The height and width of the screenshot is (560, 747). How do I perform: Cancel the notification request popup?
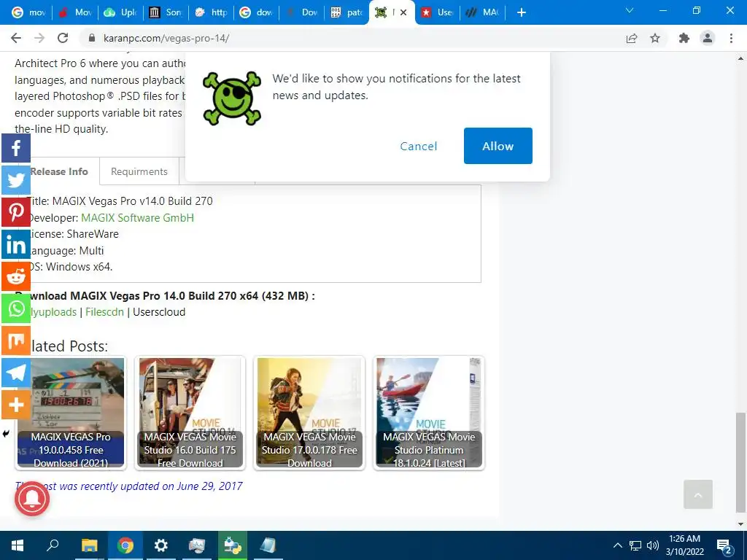coord(418,146)
